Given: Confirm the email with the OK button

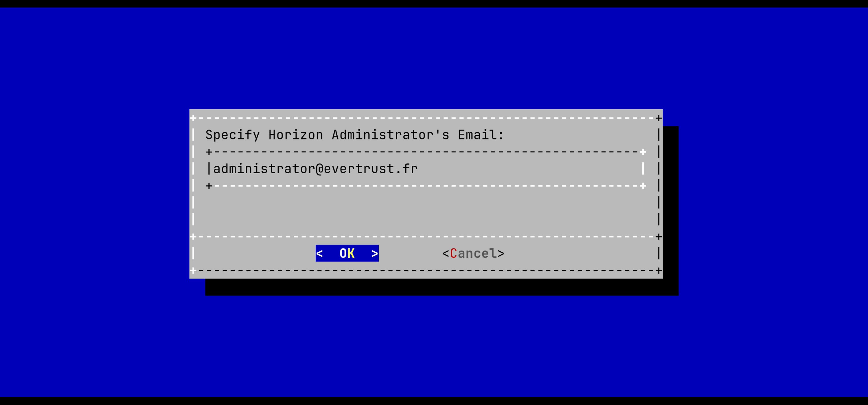Looking at the screenshot, I should 347,253.
